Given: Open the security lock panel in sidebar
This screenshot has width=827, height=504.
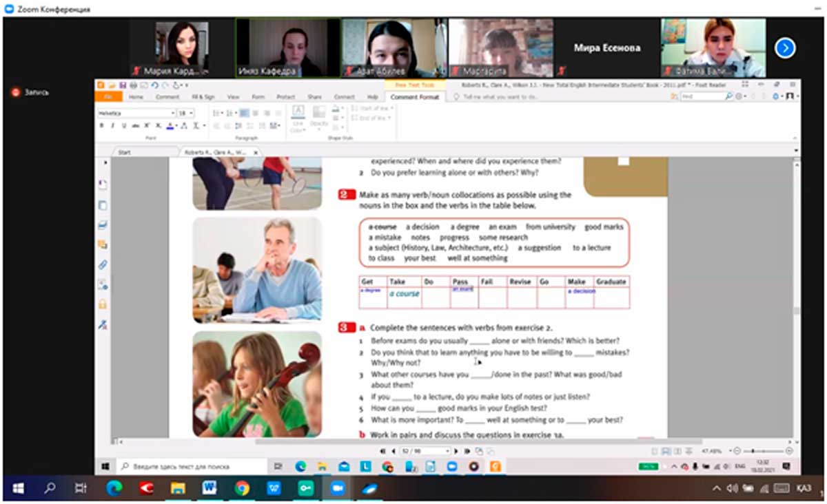Looking at the screenshot, I should (x=103, y=304).
